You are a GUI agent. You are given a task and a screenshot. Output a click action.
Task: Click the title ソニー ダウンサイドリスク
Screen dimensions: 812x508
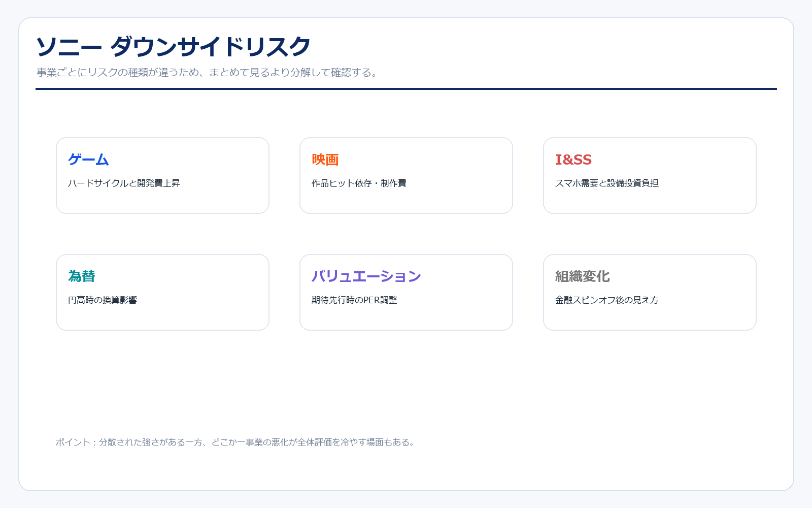click(173, 47)
